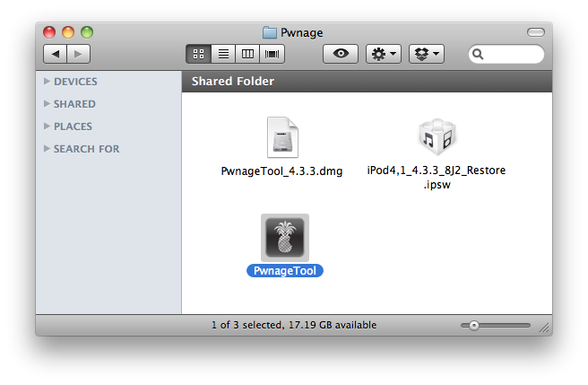The height and width of the screenshot is (385, 588).
Task: Adjust the icon size slider
Action: [474, 325]
